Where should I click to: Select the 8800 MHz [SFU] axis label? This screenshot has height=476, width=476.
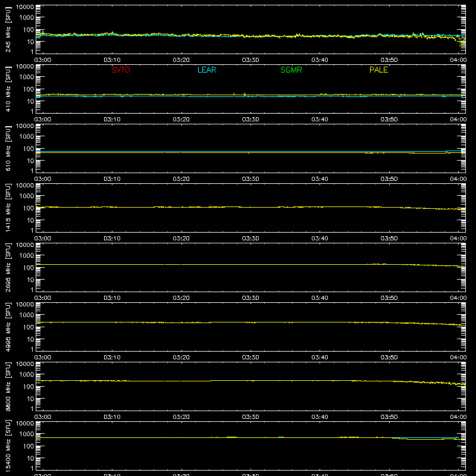tap(8, 386)
